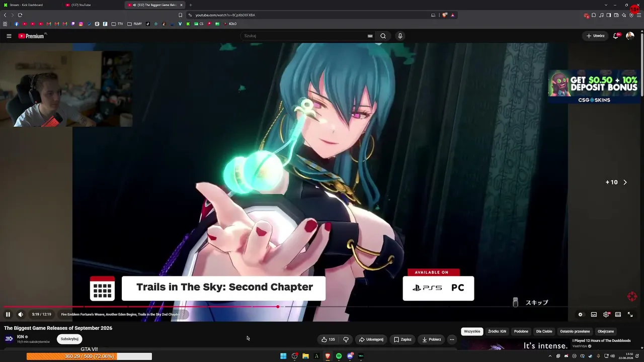644x362 pixels.
Task: Open the on-screen keyboard in search box
Action: [370, 36]
